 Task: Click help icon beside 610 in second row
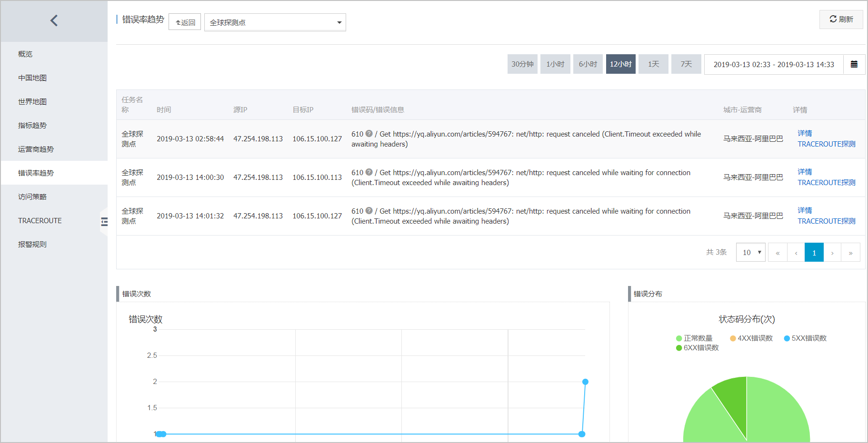point(369,172)
